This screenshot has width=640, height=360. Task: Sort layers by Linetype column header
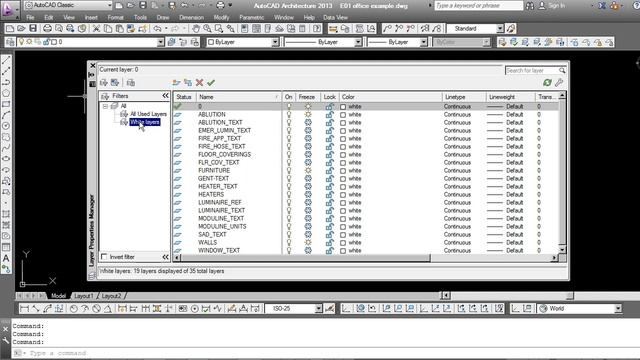(x=464, y=97)
